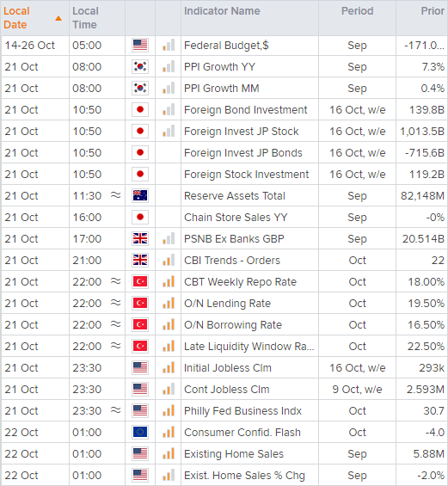Click the UK flag beside CBI Trends - Orders
448x486 pixels.
tap(140, 260)
